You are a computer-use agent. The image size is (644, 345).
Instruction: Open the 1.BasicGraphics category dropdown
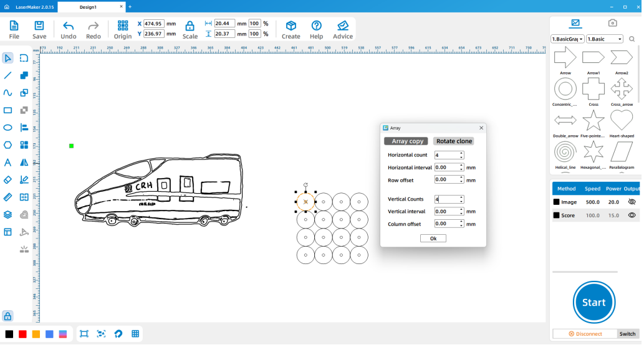[x=567, y=39]
